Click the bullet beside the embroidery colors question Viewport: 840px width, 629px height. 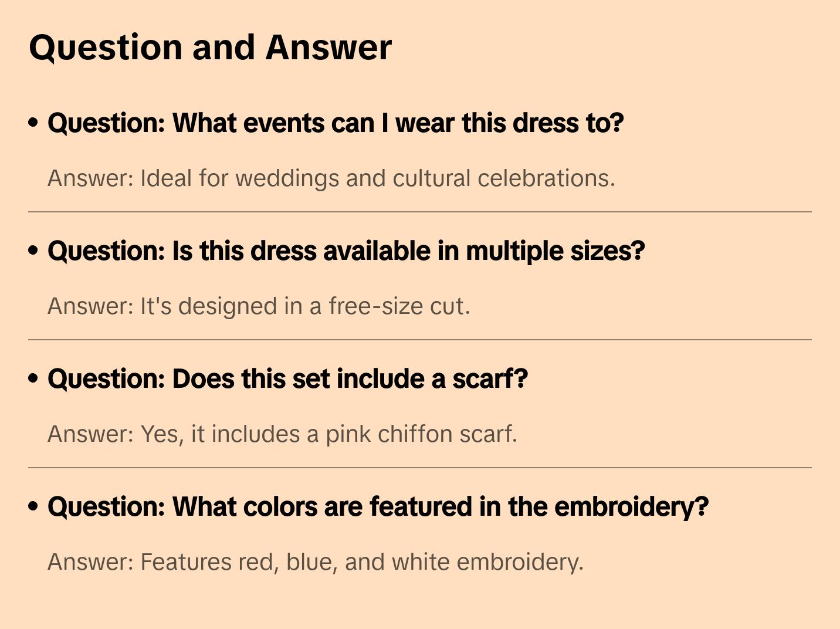33,507
